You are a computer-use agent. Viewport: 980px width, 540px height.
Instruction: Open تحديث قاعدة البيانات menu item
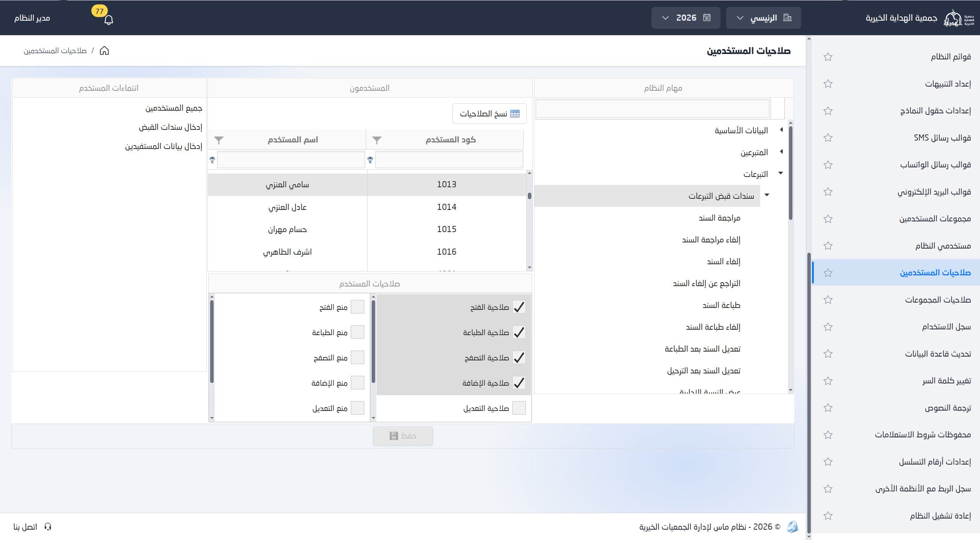[938, 353]
